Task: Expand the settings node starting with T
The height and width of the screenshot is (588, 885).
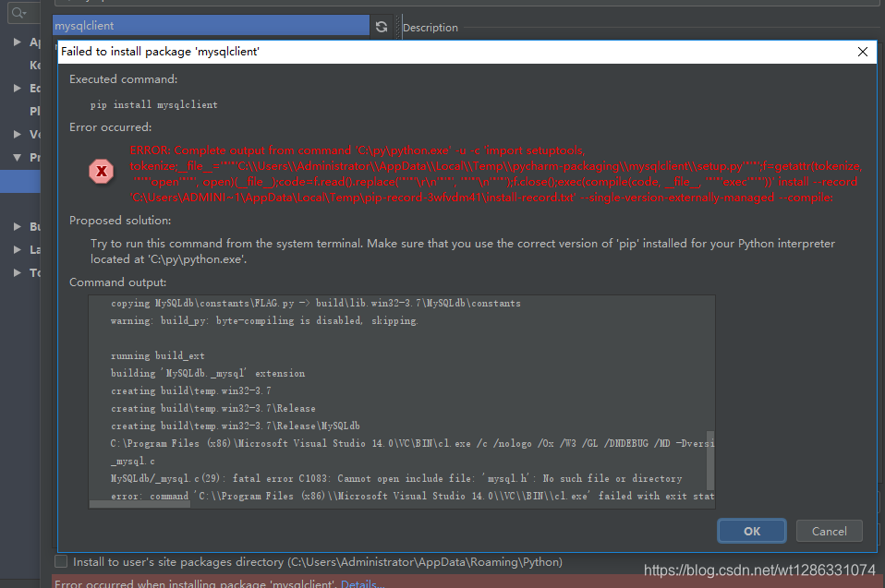Action: tap(17, 273)
